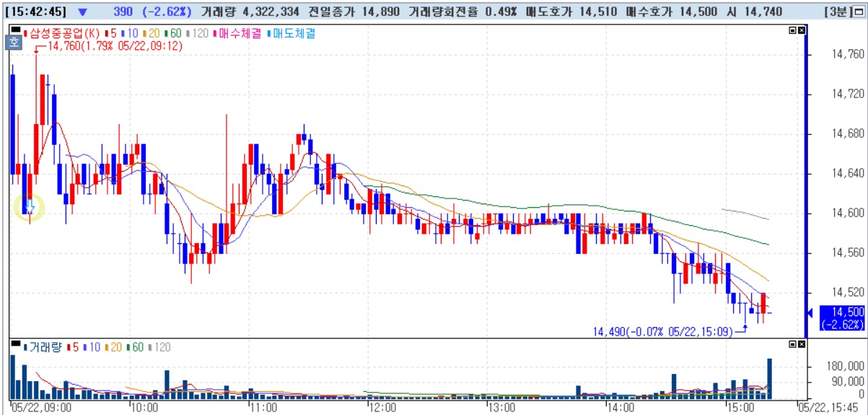Select the 삼성중공업(K) price series legend
The image size is (868, 415).
point(63,33)
